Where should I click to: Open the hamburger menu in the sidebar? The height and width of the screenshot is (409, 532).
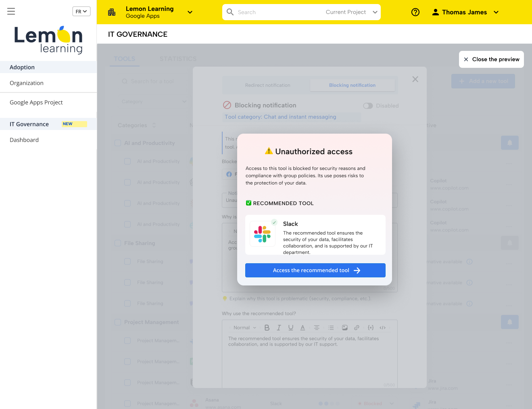11,11
